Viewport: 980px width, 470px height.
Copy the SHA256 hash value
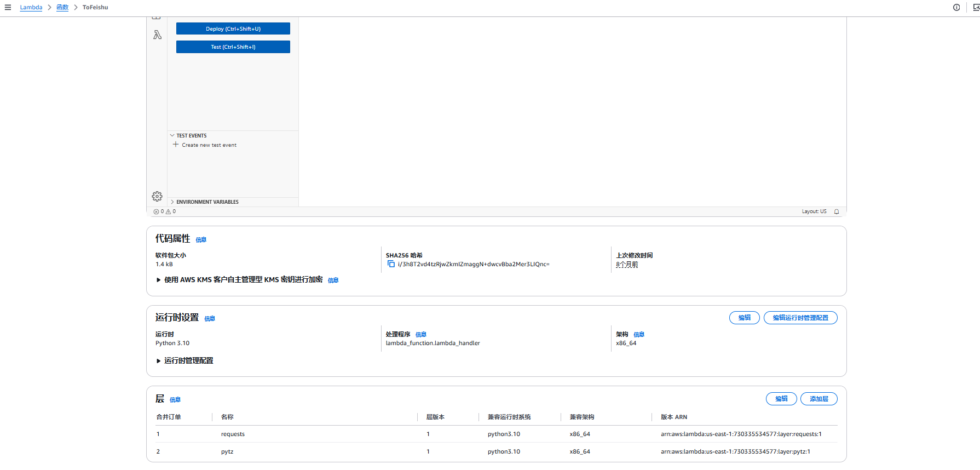(391, 264)
